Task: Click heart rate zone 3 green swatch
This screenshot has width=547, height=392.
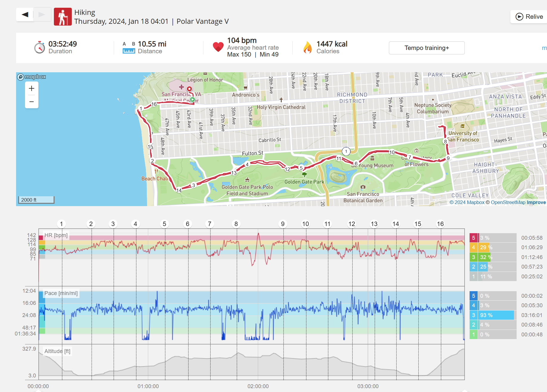Action: tap(473, 257)
